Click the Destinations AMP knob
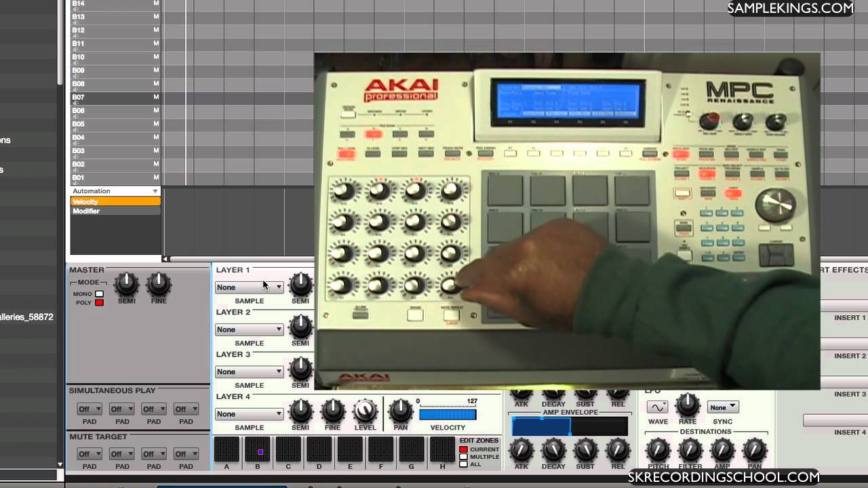The height and width of the screenshot is (488, 868). (x=722, y=449)
